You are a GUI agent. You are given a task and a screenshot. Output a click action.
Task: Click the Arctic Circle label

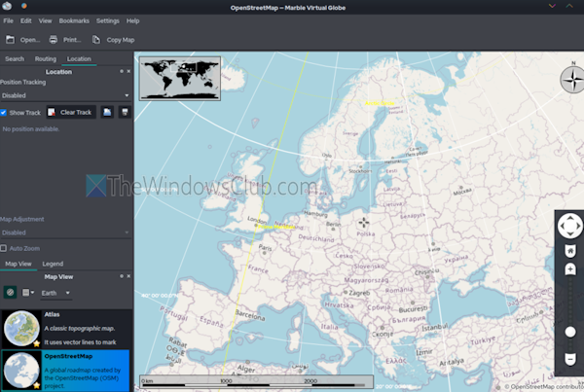(380, 103)
